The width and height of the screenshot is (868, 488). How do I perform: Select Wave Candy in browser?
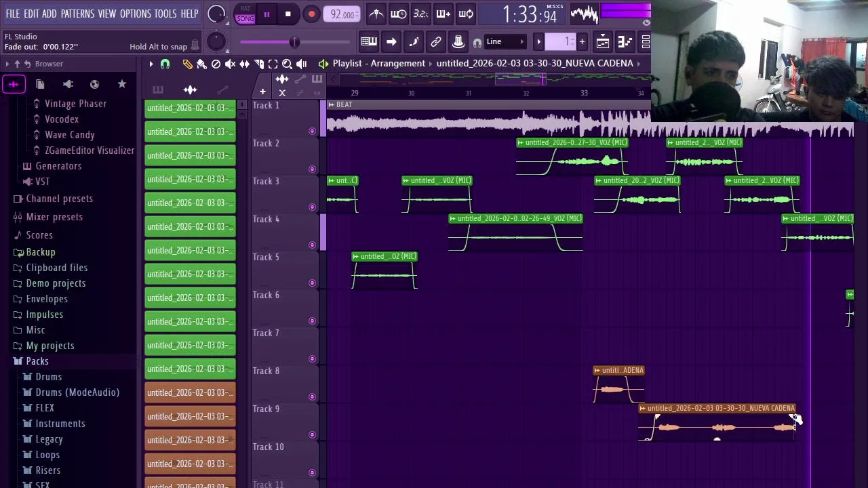pos(69,135)
